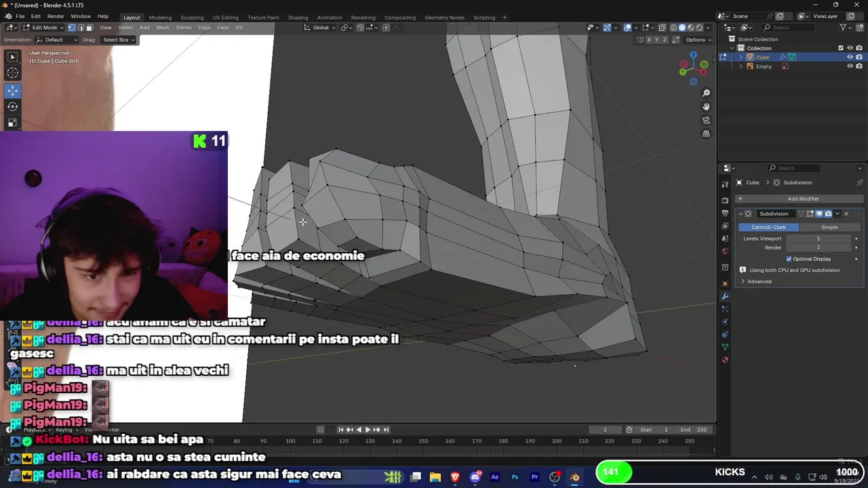Toggle Subdivision modifier viewport display
The image size is (868, 488).
818,213
